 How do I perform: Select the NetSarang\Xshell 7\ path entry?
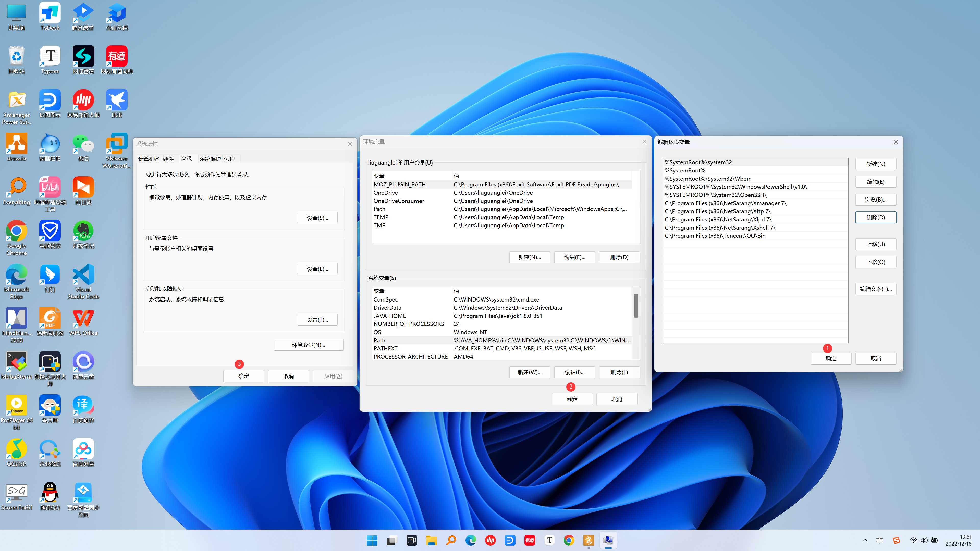tap(755, 228)
